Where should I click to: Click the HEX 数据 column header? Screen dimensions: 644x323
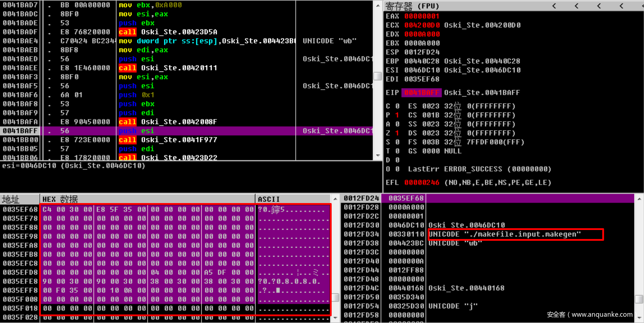point(60,199)
